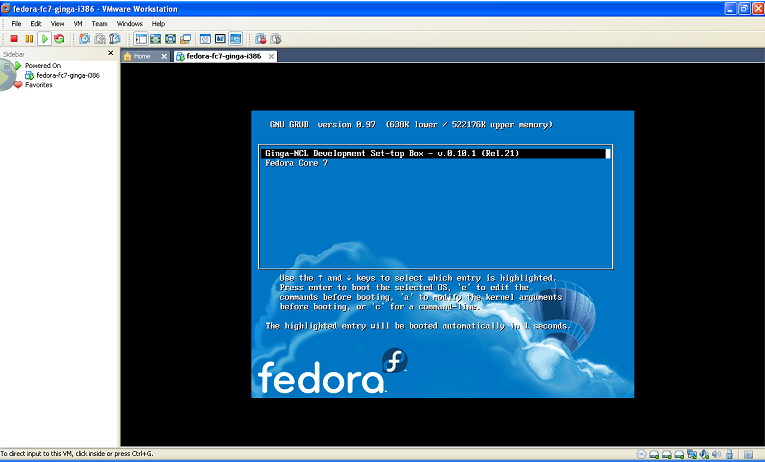Collapse the Powered On tree group

tap(7, 65)
